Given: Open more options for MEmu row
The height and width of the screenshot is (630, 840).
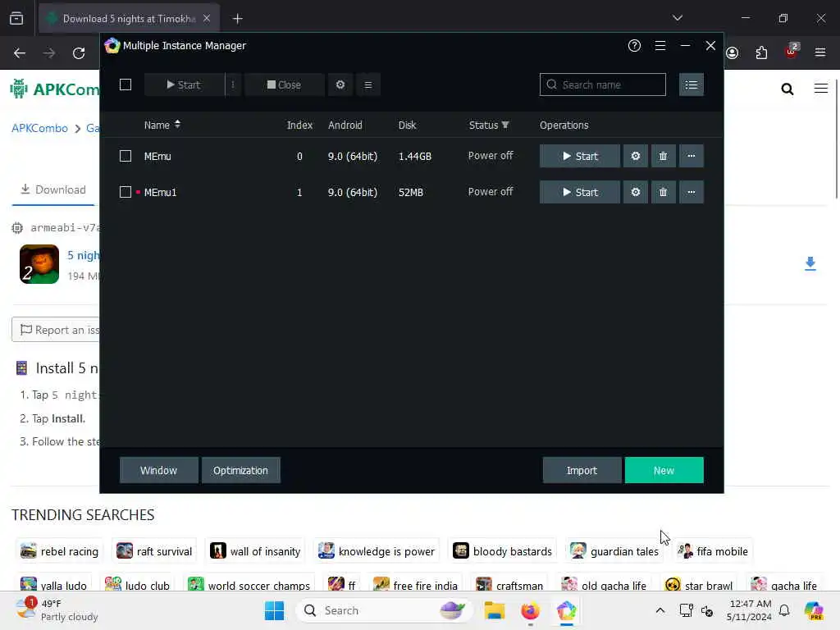Looking at the screenshot, I should (x=691, y=156).
